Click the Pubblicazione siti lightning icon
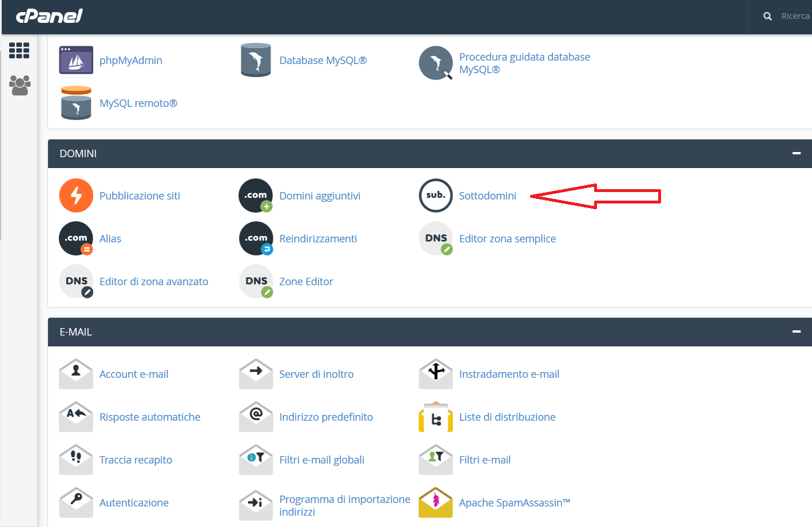The image size is (812, 527). pos(76,195)
